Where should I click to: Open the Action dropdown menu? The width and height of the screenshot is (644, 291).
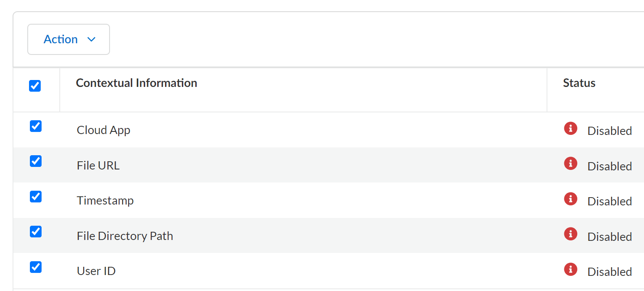pos(68,39)
